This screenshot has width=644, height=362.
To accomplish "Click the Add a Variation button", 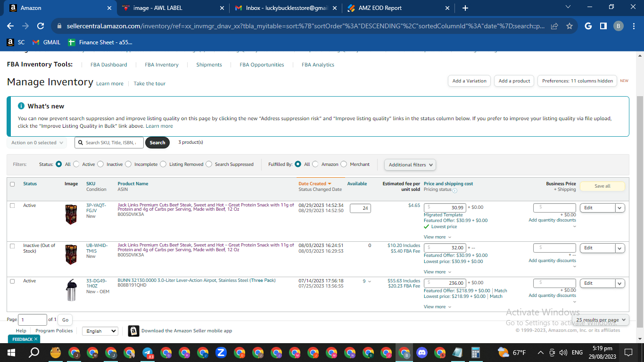I will 469,81.
